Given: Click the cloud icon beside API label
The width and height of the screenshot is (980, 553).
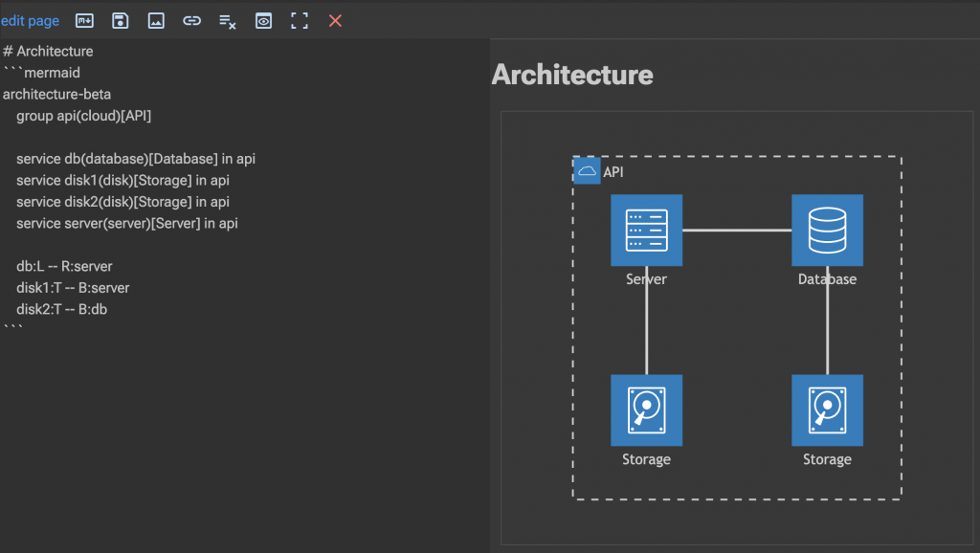Looking at the screenshot, I should tap(587, 171).
